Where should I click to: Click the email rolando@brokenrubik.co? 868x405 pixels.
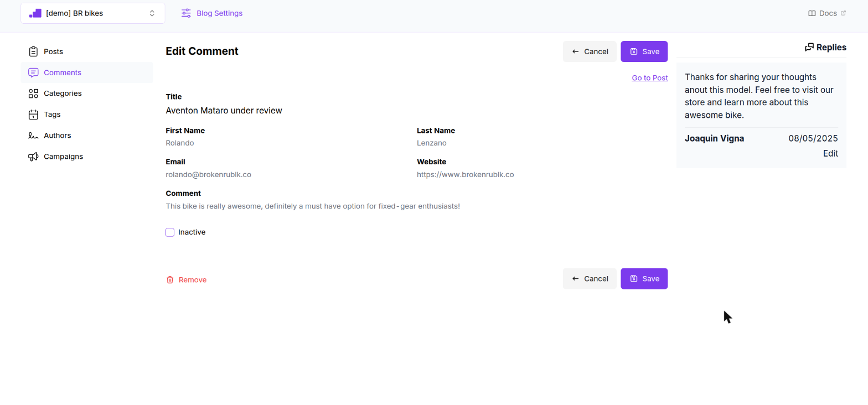[209, 174]
